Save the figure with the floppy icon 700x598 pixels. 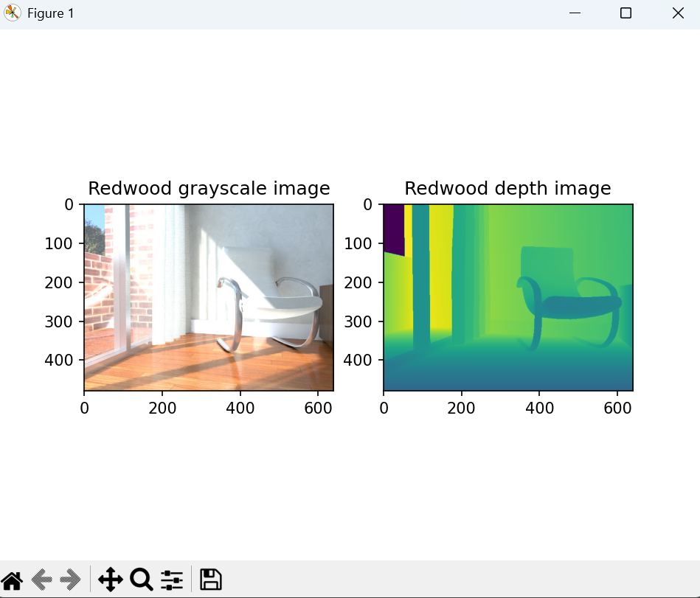(211, 580)
